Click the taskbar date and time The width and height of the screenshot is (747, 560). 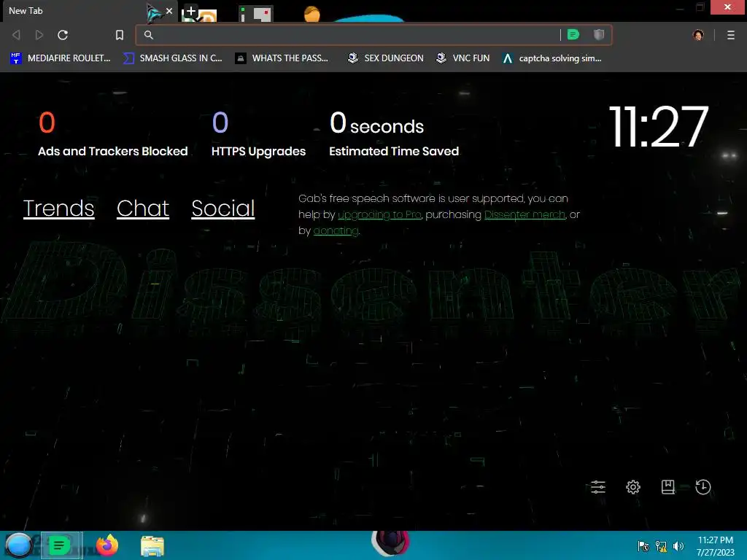click(x=715, y=546)
